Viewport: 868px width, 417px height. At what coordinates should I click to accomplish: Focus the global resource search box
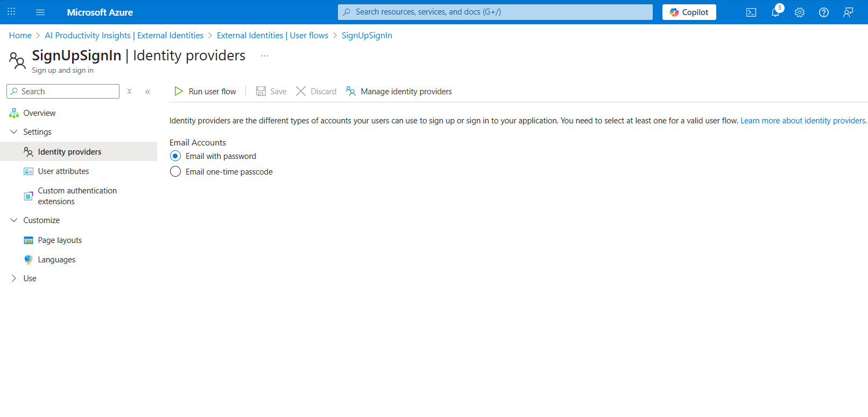(495, 12)
